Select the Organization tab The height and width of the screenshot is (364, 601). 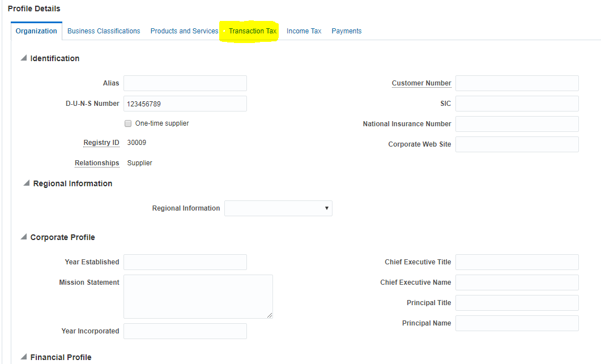(x=36, y=31)
